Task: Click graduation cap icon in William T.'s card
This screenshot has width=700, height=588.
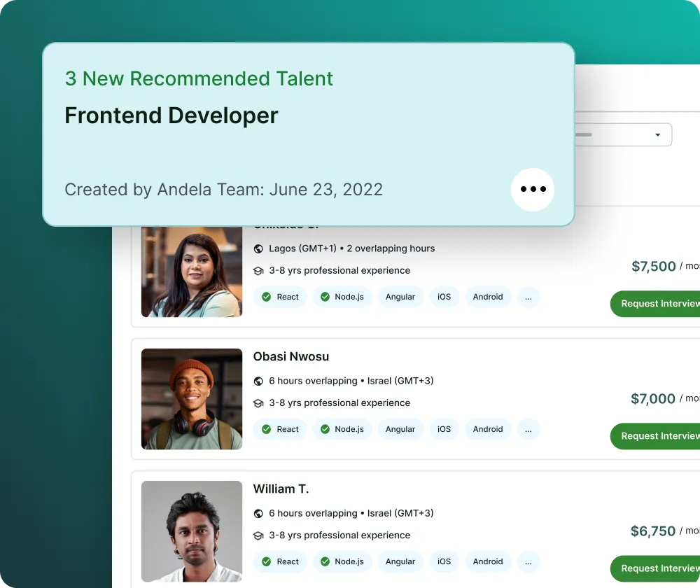Action: coord(258,535)
